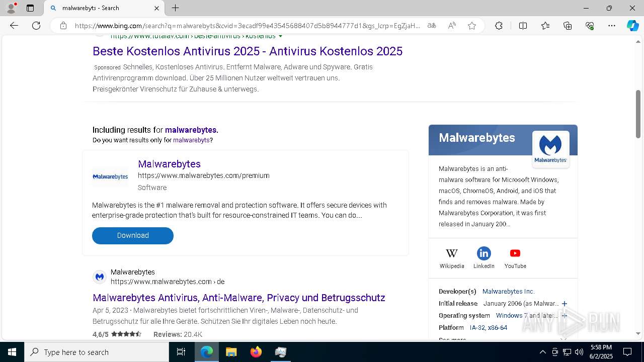Click the Reviews: 20.4K rating text
Viewport: 644px width, 362px height.
(178, 334)
